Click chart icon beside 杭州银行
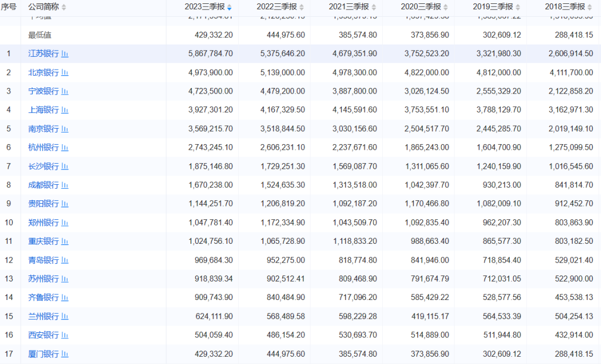Screen dimensions: 601x364 [x=65, y=147]
